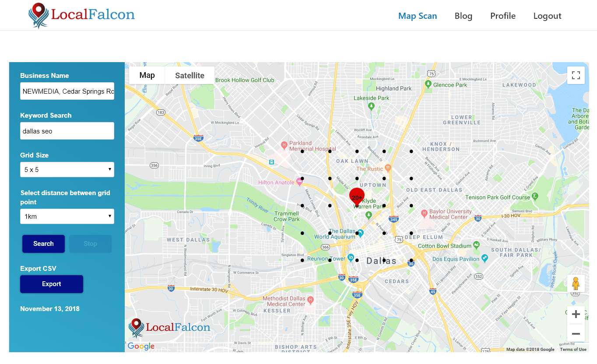Click Parkland Memorial Hospital marker
This screenshot has height=364, width=597.
coord(284,145)
